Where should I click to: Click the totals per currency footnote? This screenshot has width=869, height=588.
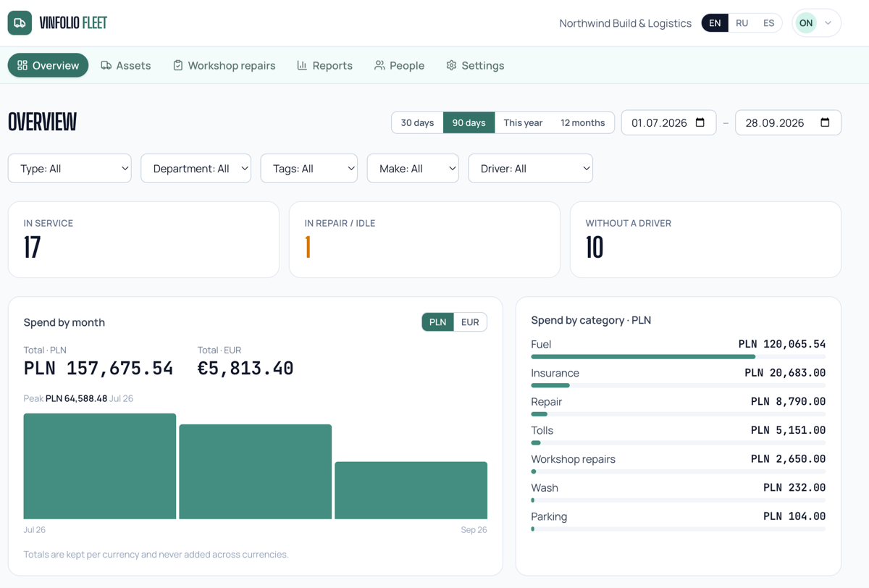(156, 555)
